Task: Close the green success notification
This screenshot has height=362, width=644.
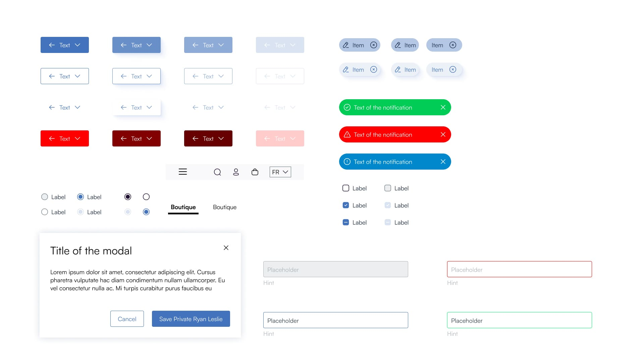Action: [x=443, y=107]
